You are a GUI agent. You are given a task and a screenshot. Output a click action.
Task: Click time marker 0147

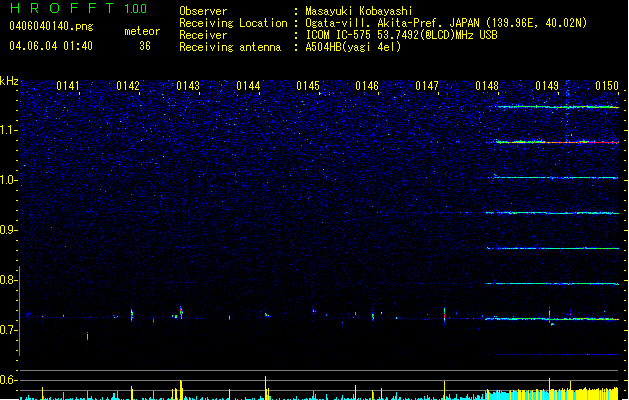click(427, 86)
